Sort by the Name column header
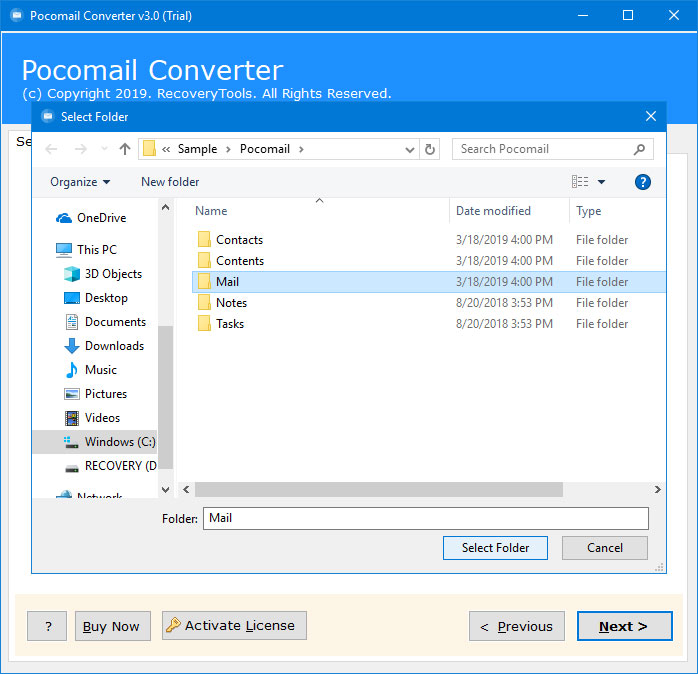Image resolution: width=698 pixels, height=674 pixels. 211,211
